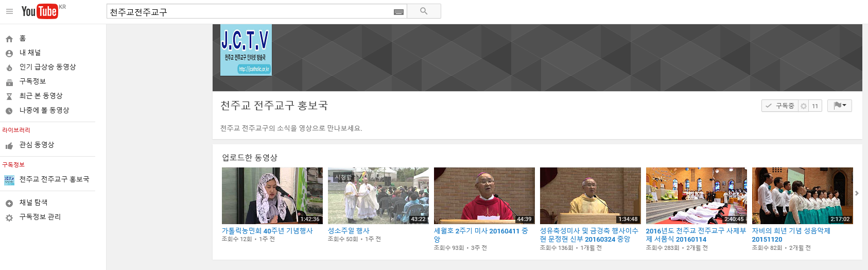868x270 pixels.
Task: Click the 업로드한 동영상 heading
Action: [250, 158]
